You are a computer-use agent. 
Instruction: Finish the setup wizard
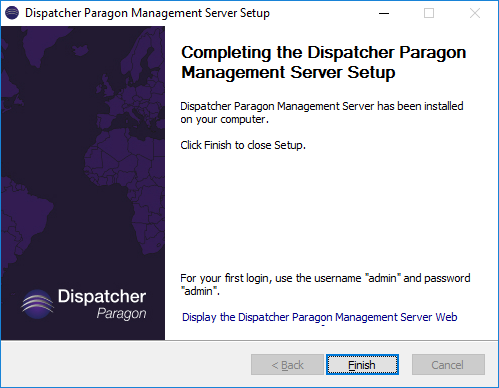[x=362, y=365]
